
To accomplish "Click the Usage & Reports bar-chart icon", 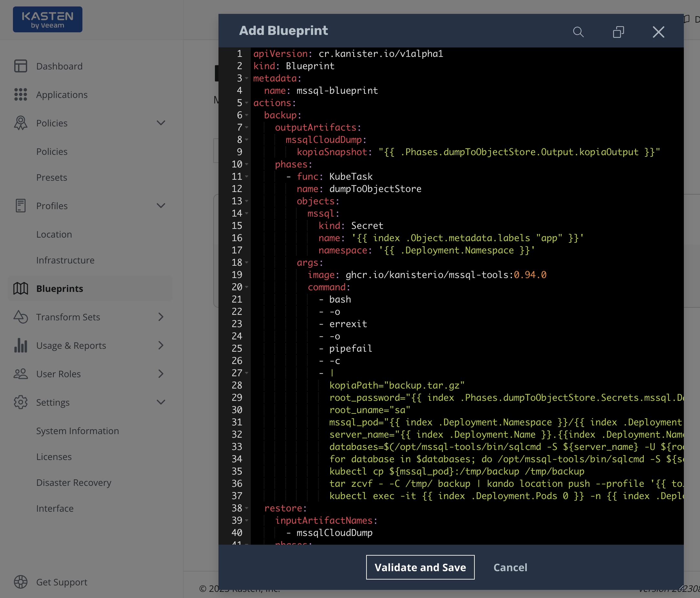I will 21,345.
